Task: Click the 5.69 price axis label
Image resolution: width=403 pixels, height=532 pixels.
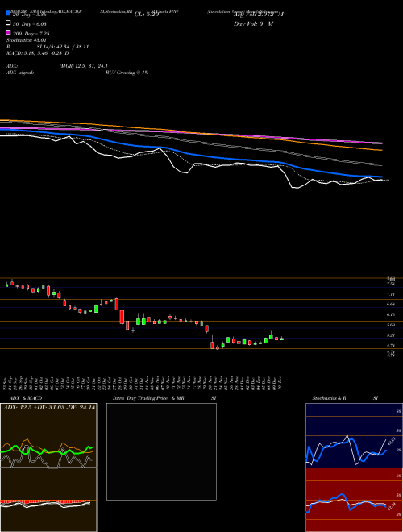Action: click(391, 325)
